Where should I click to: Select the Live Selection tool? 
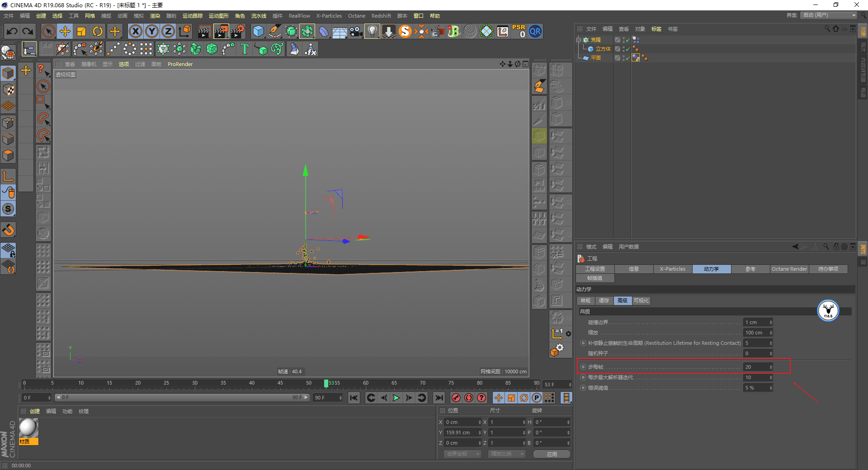point(48,31)
